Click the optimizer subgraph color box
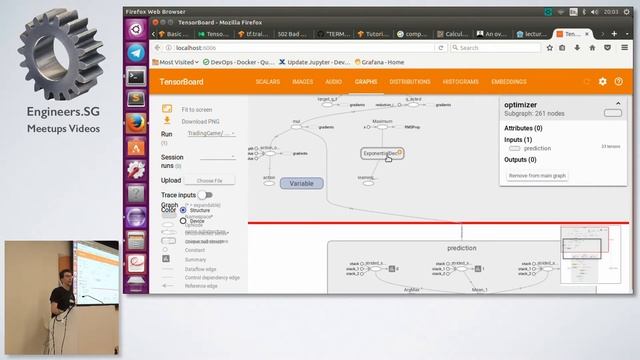The height and width of the screenshot is (360, 640). [613, 113]
